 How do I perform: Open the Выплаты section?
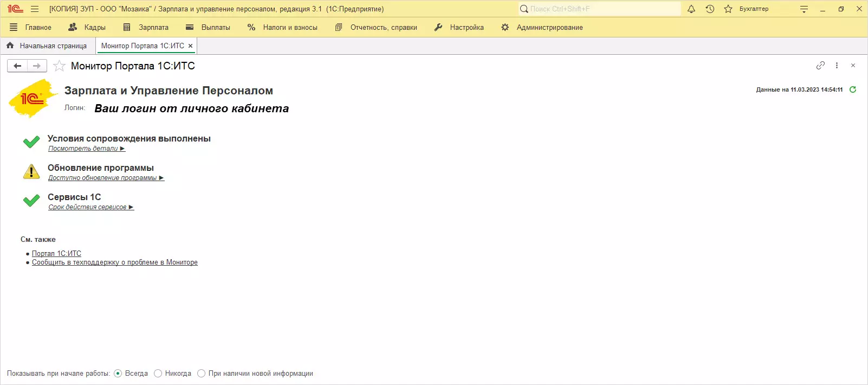tap(208, 27)
